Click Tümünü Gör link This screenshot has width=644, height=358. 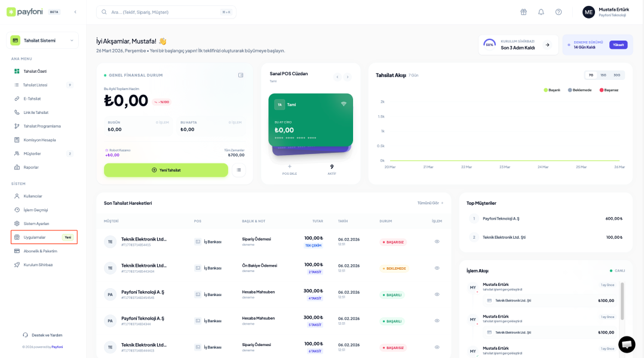[430, 203]
